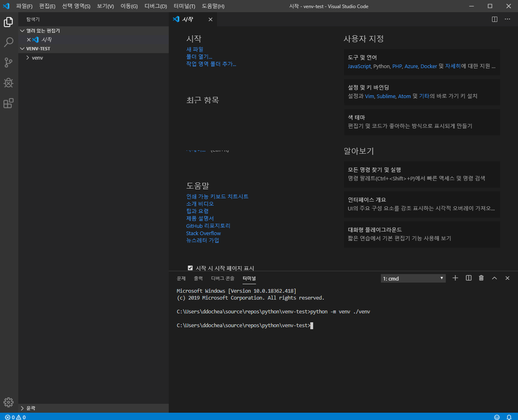Screen dimensions: 518x420
Task: Open the Source Control view
Action: click(x=9, y=62)
